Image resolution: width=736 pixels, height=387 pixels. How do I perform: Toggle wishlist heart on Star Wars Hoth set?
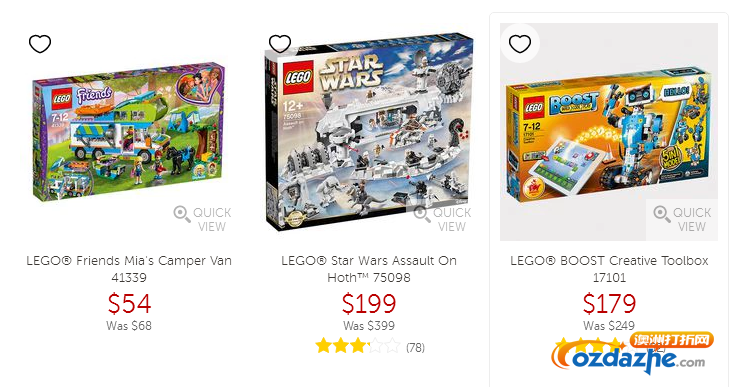[x=280, y=44]
